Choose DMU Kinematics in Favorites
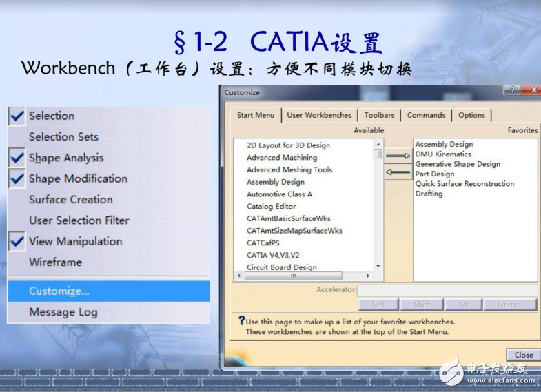This screenshot has width=541, height=392. click(x=443, y=154)
